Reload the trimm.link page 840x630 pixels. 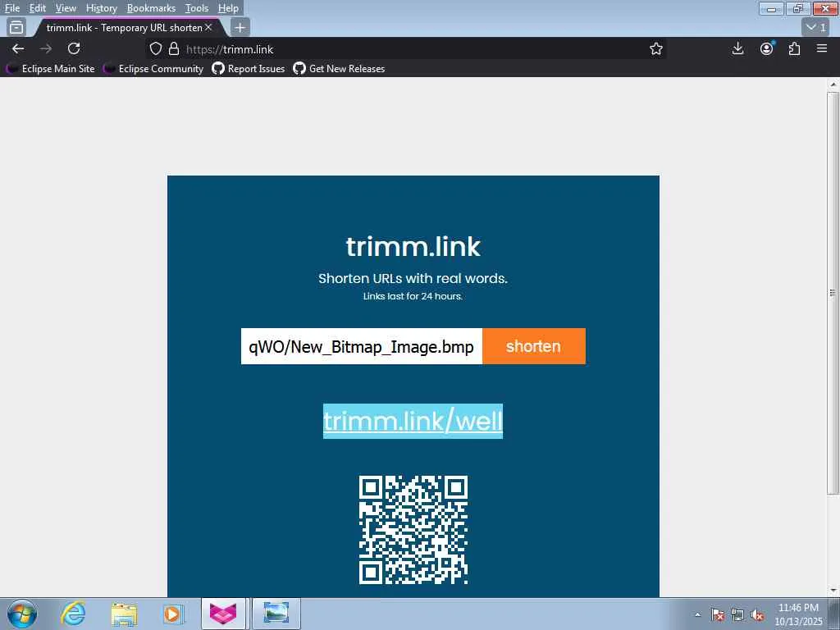pos(74,48)
